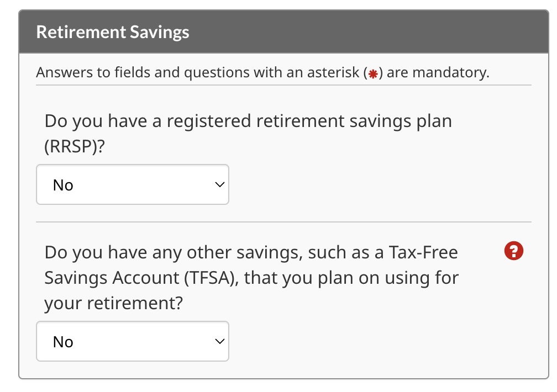Click the mandatory fields asterisk notice text
This screenshot has height=392, width=557.
(x=262, y=72)
